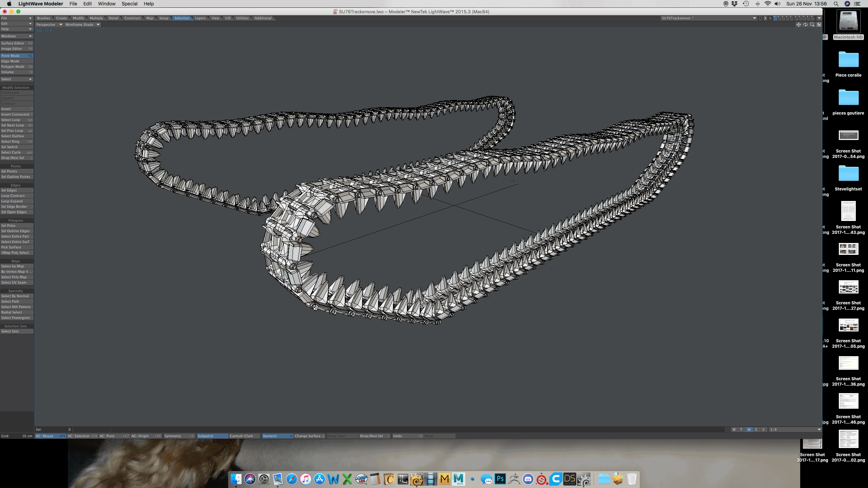This screenshot has height=488, width=868.
Task: Go to next layer bank arrow
Action: pyautogui.click(x=765, y=18)
